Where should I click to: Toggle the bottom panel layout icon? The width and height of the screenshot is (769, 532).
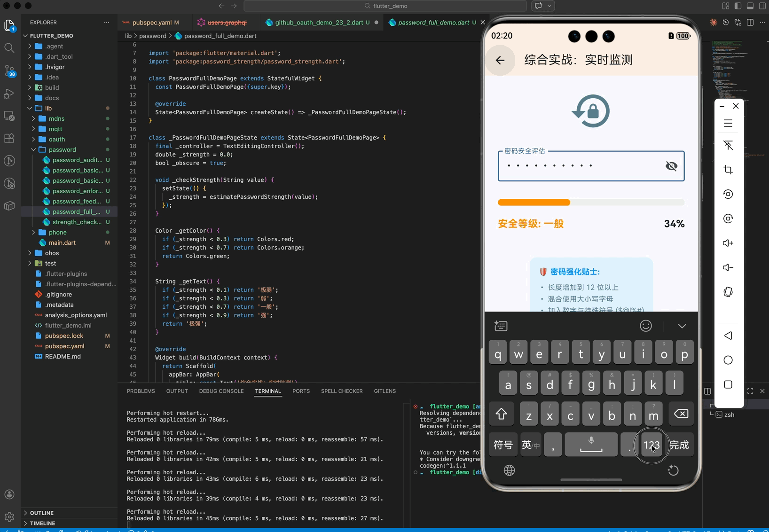tap(750, 6)
